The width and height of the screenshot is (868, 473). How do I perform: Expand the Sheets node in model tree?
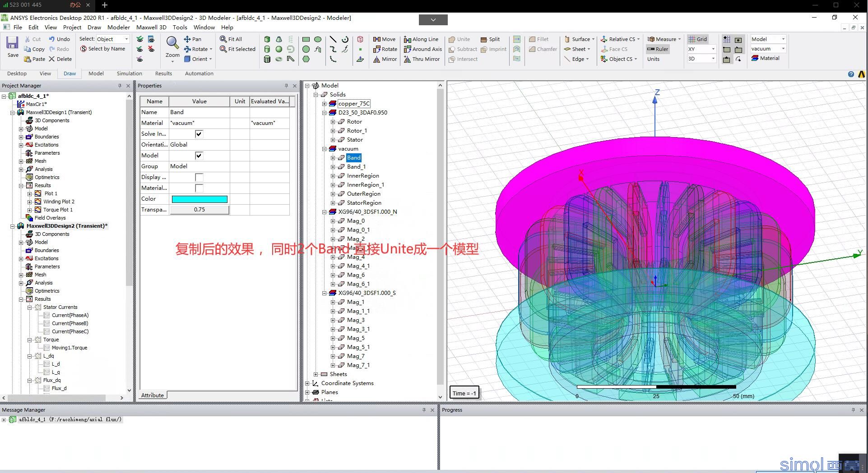click(316, 374)
